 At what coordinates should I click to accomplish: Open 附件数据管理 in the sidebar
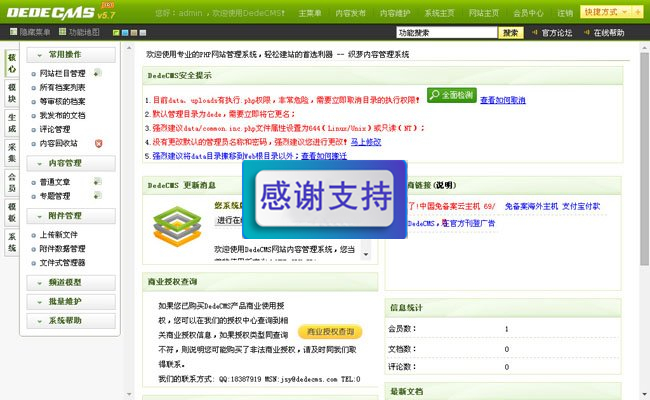62,249
